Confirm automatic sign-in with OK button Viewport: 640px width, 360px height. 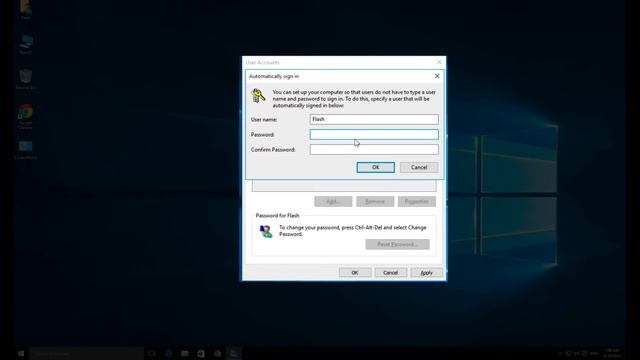click(x=376, y=167)
